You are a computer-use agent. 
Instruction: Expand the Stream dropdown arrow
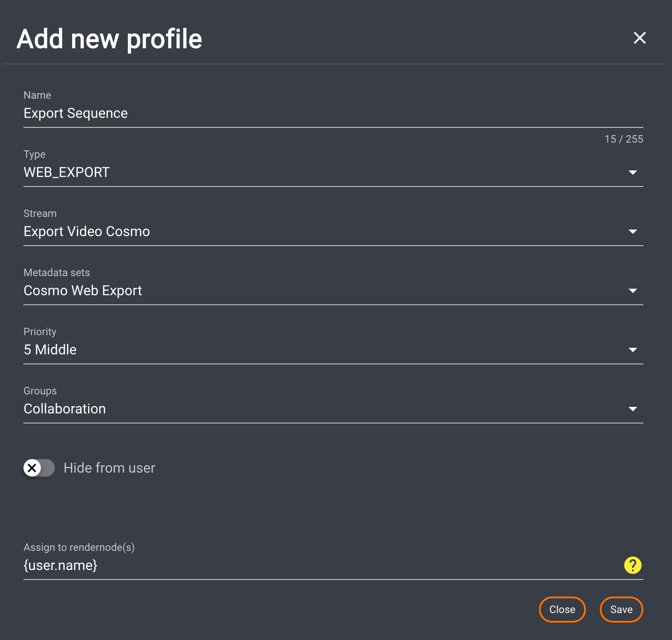tap(632, 232)
